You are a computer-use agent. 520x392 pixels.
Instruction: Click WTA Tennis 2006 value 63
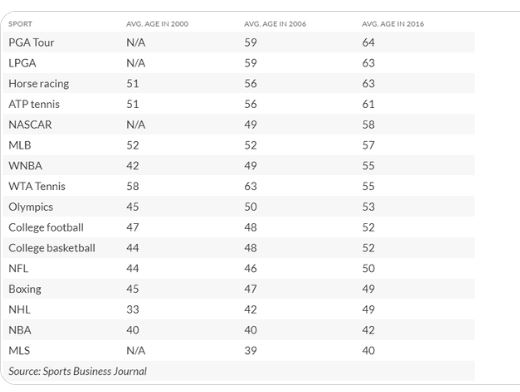coord(251,186)
